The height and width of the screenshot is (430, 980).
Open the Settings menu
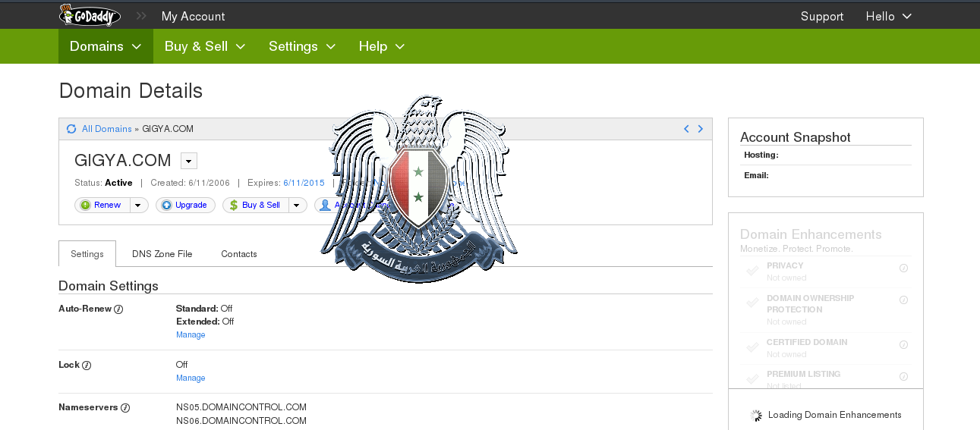[302, 46]
